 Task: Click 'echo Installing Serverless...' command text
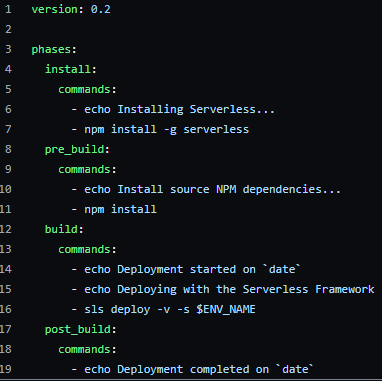pyautogui.click(x=179, y=109)
